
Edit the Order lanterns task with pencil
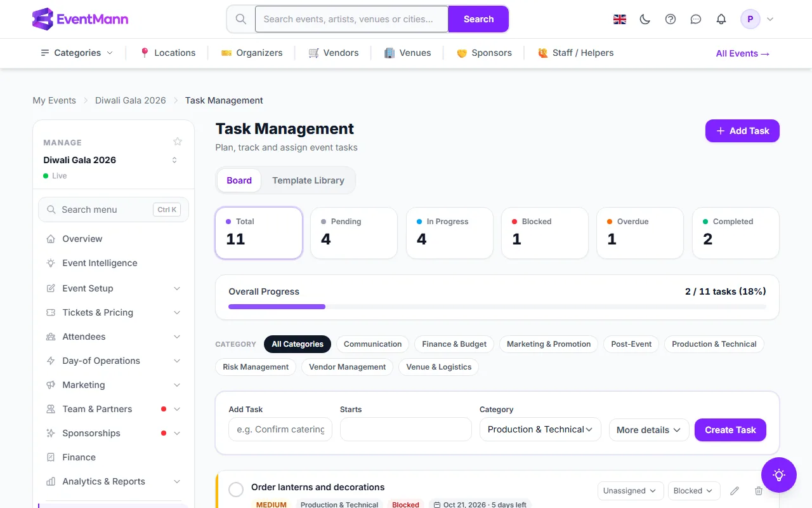pyautogui.click(x=735, y=491)
